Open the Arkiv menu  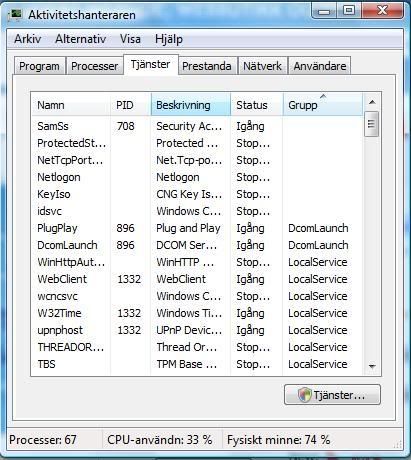[x=28, y=39]
